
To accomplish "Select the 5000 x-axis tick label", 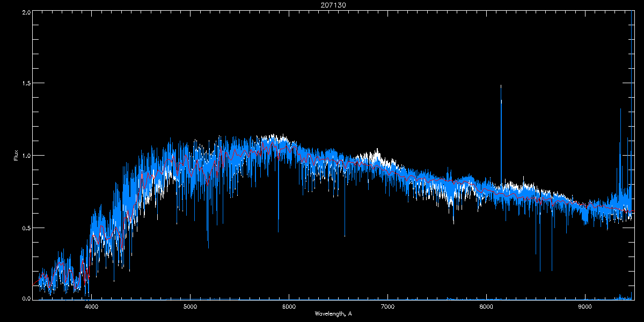I will 191,307.
